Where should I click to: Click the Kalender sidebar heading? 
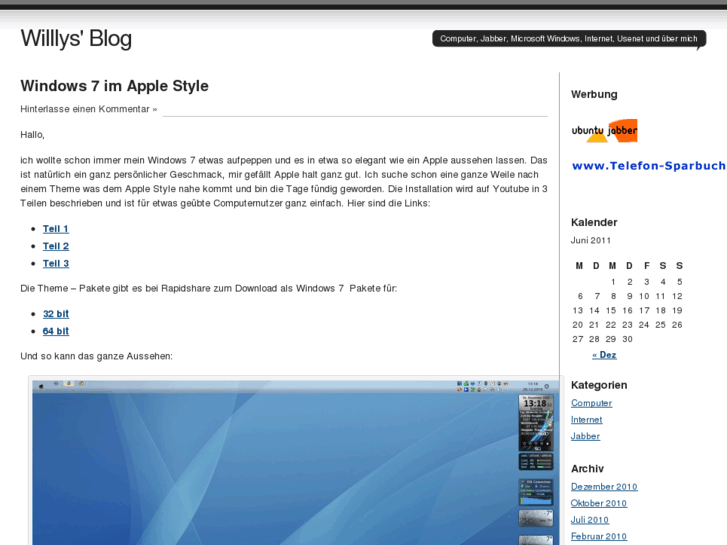pyautogui.click(x=594, y=222)
